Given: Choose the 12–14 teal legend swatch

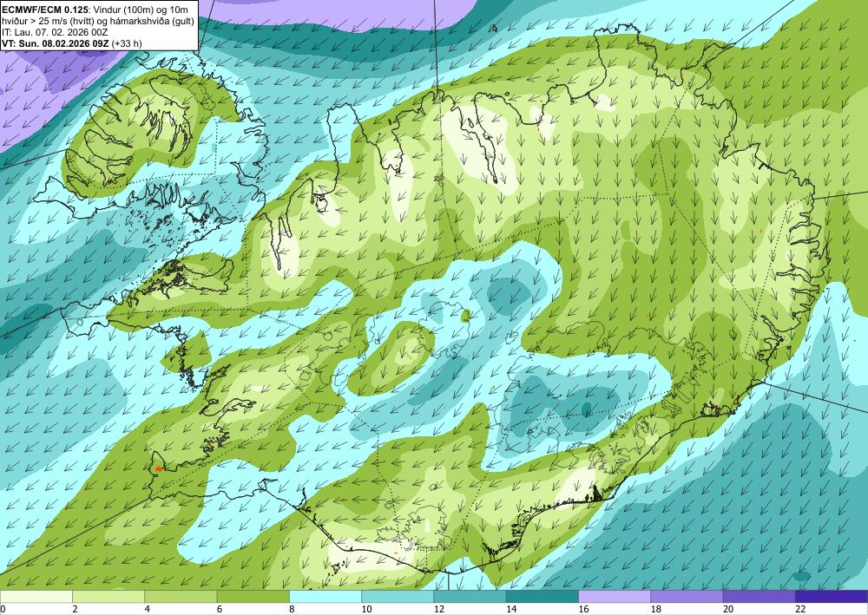Looking at the screenshot, I should coord(470,597).
